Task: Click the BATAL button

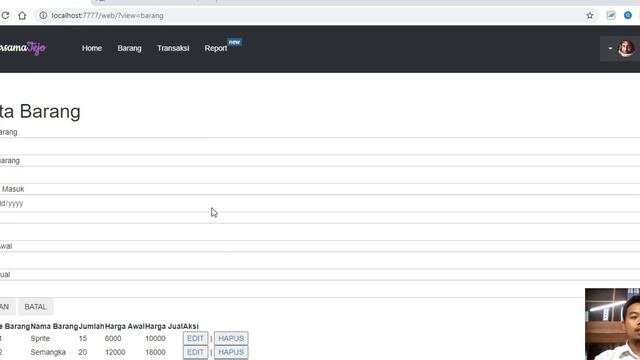Action: point(36,307)
